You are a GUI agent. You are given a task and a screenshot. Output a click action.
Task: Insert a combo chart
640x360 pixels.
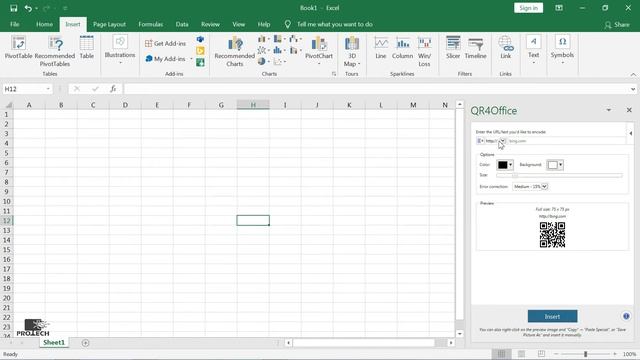295,50
